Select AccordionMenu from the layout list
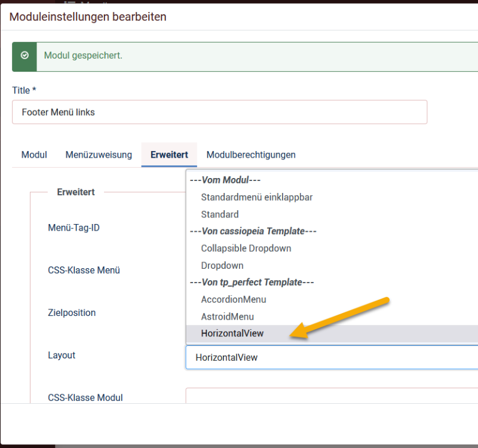This screenshot has width=478, height=448. point(332,300)
